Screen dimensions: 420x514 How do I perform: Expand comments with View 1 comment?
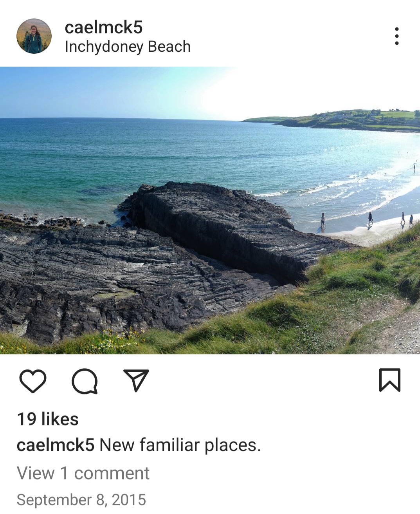[x=83, y=473]
